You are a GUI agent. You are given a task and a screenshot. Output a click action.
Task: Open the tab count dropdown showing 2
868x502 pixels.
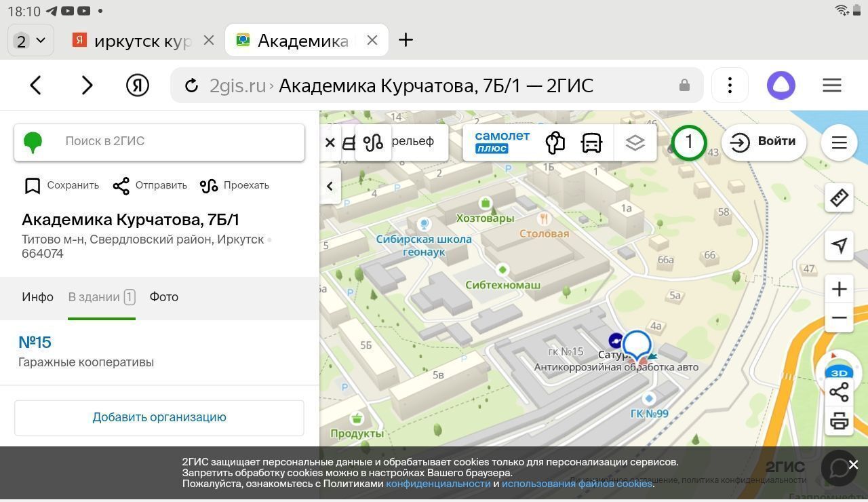coord(31,41)
